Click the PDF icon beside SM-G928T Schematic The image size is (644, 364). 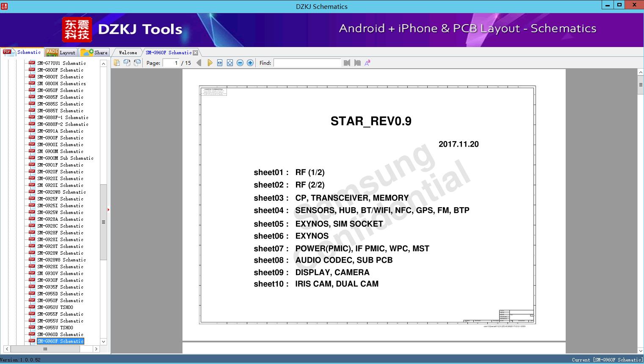point(32,246)
